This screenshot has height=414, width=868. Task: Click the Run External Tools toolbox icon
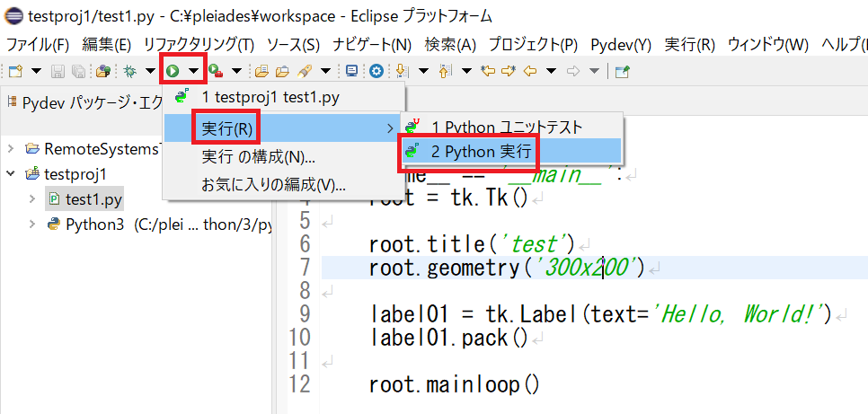point(216,71)
